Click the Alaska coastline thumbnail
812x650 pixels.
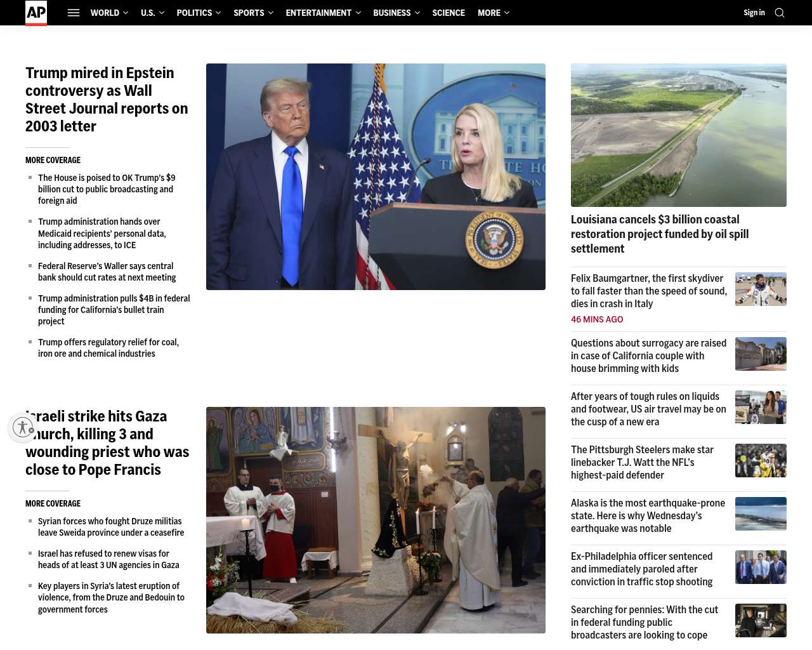[761, 514]
